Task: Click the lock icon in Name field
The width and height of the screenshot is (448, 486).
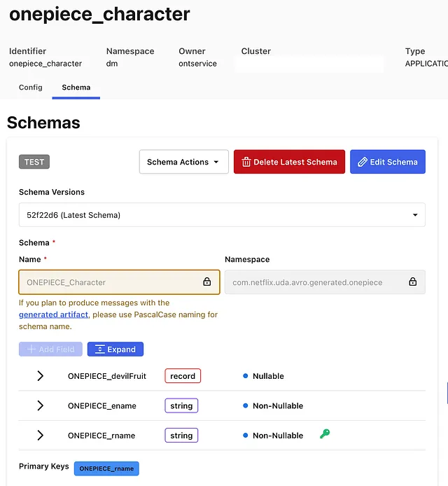Action: point(206,282)
